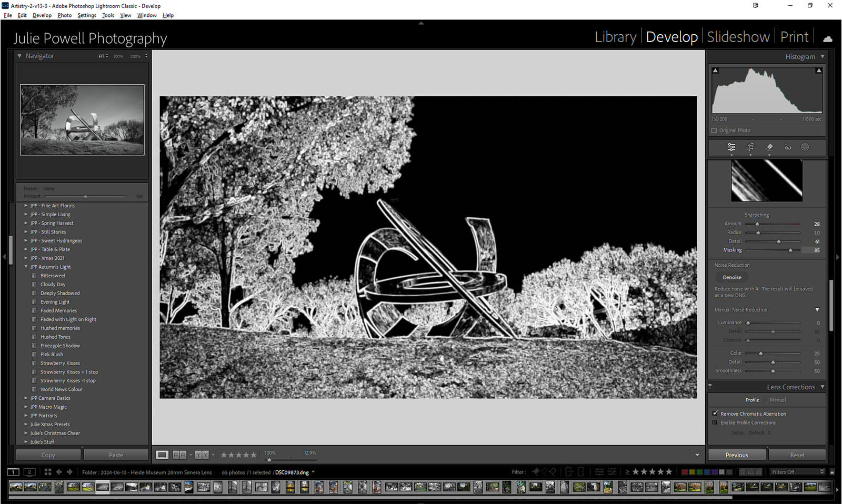Enable Profile Corrections checkbox
Image resolution: width=842 pixels, height=504 pixels.
pyautogui.click(x=715, y=422)
